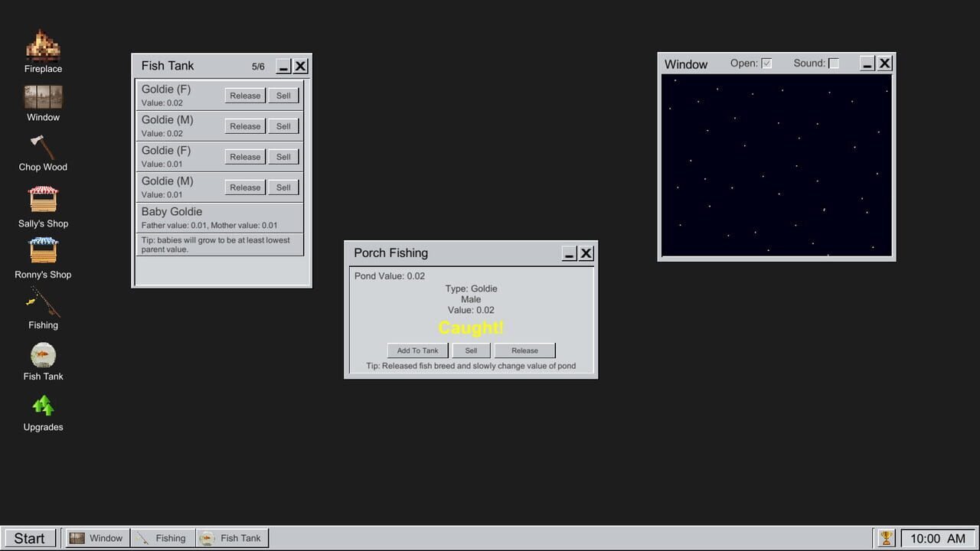Open the Fish Tank desktop icon

click(43, 355)
